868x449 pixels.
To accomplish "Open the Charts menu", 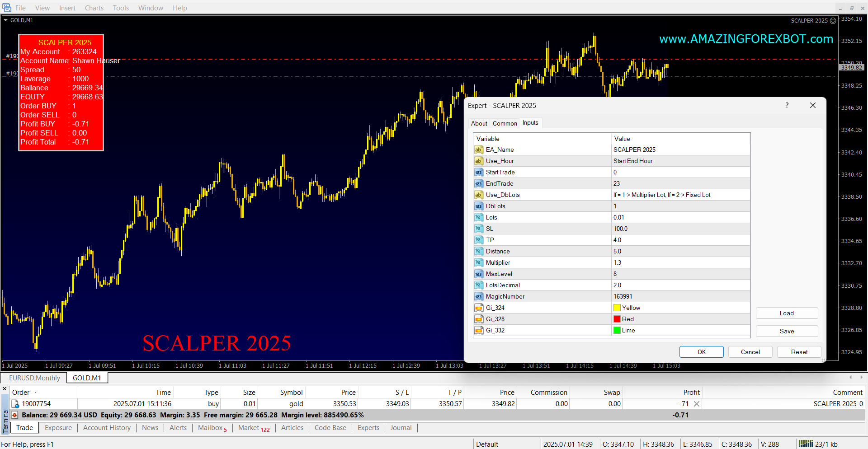I will 94,8.
